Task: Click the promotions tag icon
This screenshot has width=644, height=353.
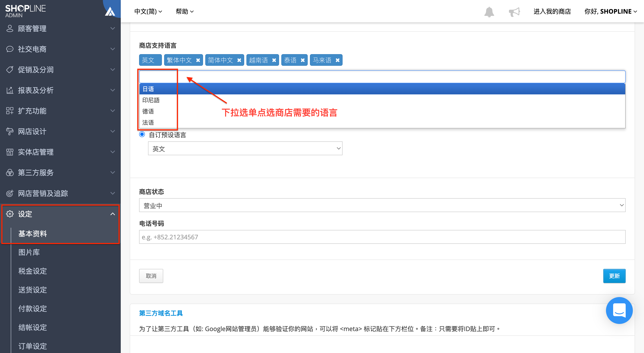Action: tap(10, 70)
